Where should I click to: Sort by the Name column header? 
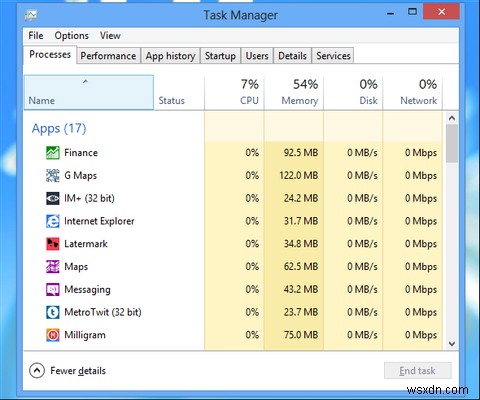point(89,93)
